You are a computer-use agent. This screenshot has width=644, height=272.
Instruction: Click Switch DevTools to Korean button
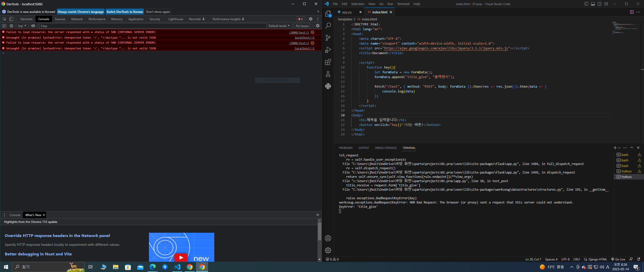coord(125,12)
